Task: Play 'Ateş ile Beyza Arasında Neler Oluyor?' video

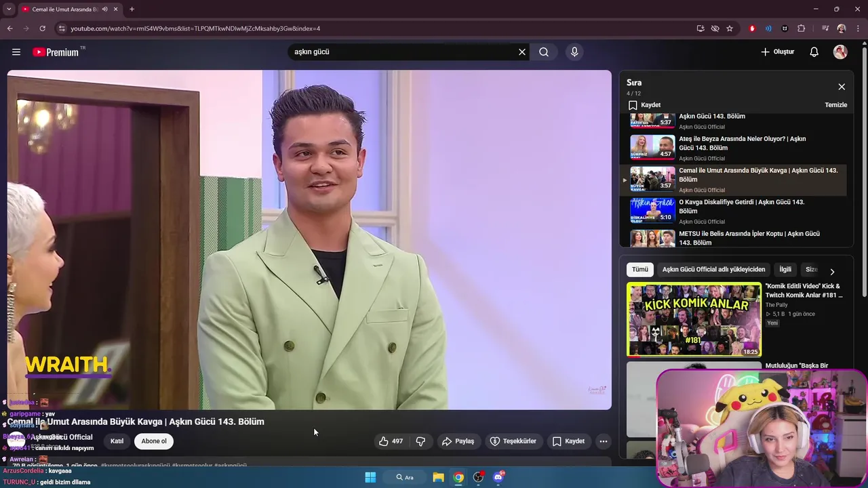Action: [x=734, y=148]
